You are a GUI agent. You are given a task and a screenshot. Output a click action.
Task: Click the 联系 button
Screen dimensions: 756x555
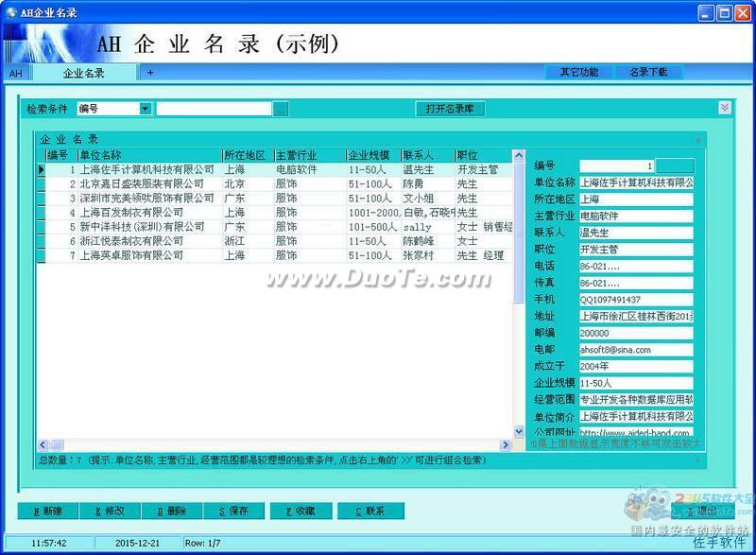[x=370, y=511]
